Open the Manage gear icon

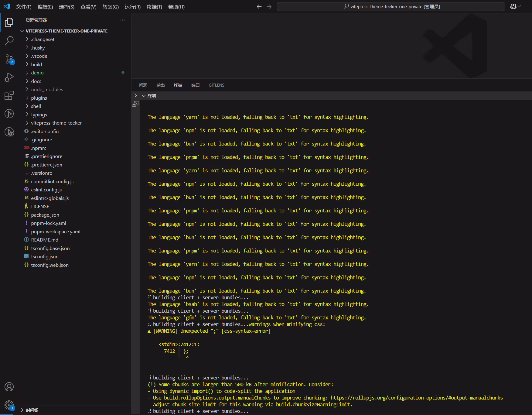(9, 405)
